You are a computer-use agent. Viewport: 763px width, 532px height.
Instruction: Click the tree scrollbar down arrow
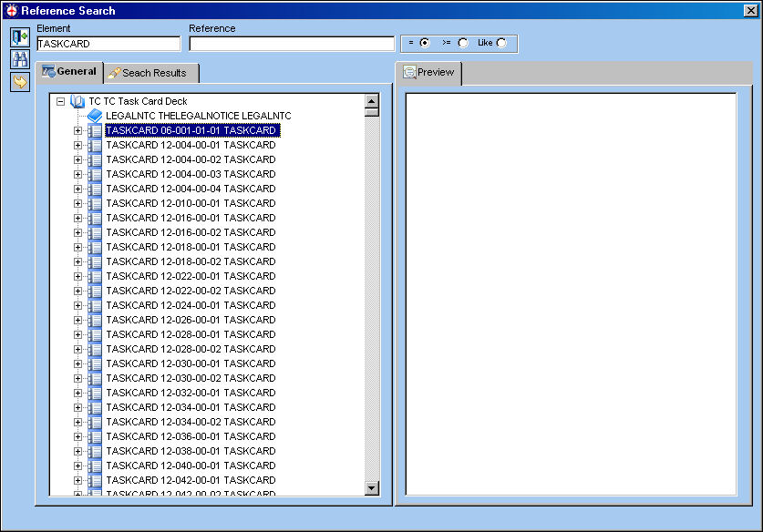372,487
